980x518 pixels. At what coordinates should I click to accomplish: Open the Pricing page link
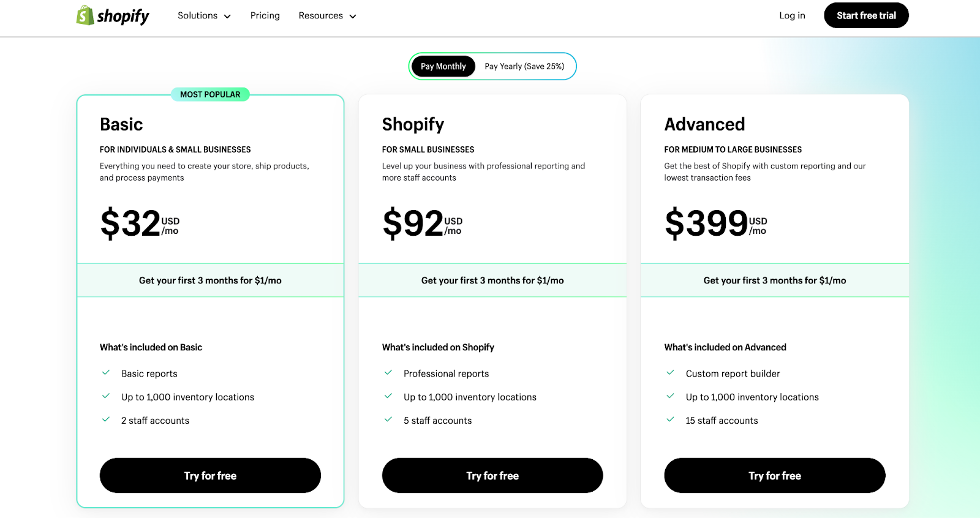(x=265, y=16)
